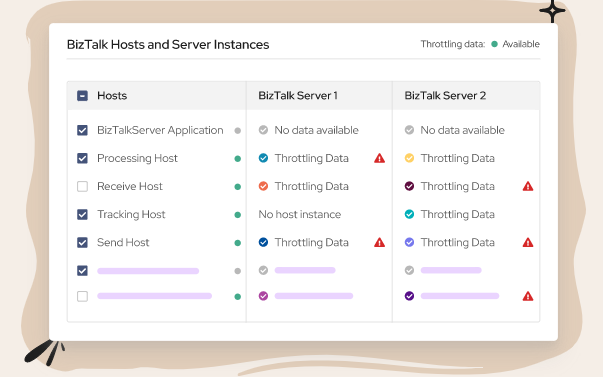Click the lavender check icon for Send Host on Server 2

(x=410, y=242)
